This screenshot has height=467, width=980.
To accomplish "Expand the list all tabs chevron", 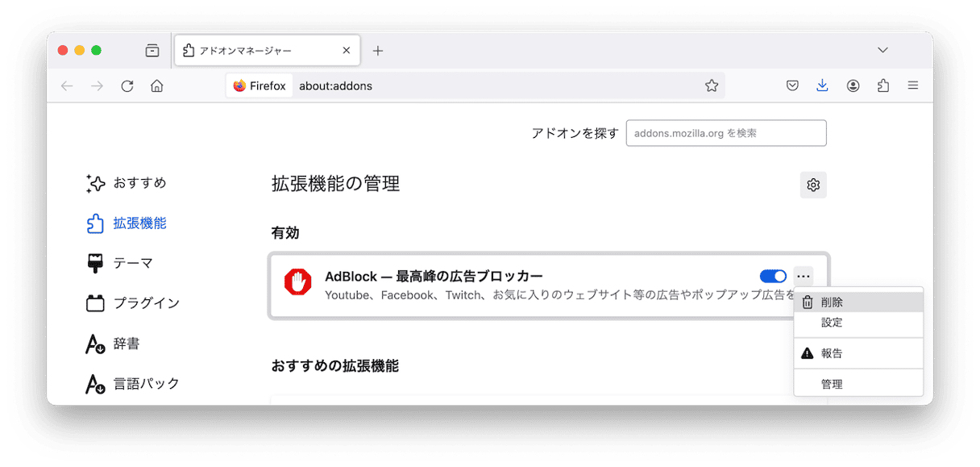I will pyautogui.click(x=883, y=50).
